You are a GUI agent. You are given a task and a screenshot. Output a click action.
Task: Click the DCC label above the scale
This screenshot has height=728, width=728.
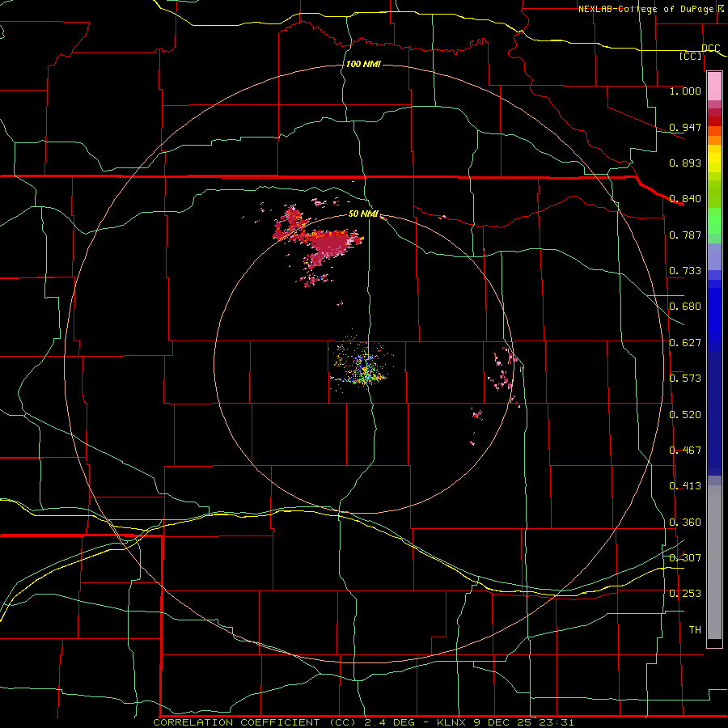pos(711,48)
